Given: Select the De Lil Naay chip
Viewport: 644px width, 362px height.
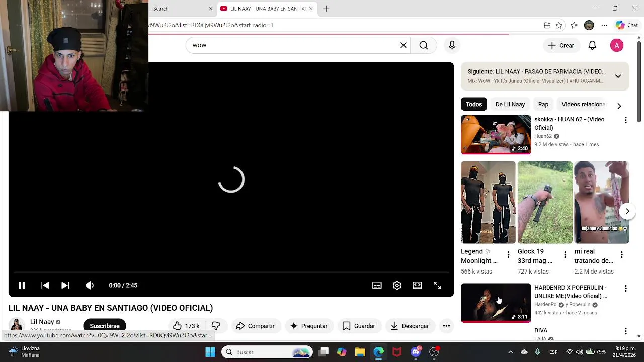Looking at the screenshot, I should click(x=510, y=104).
